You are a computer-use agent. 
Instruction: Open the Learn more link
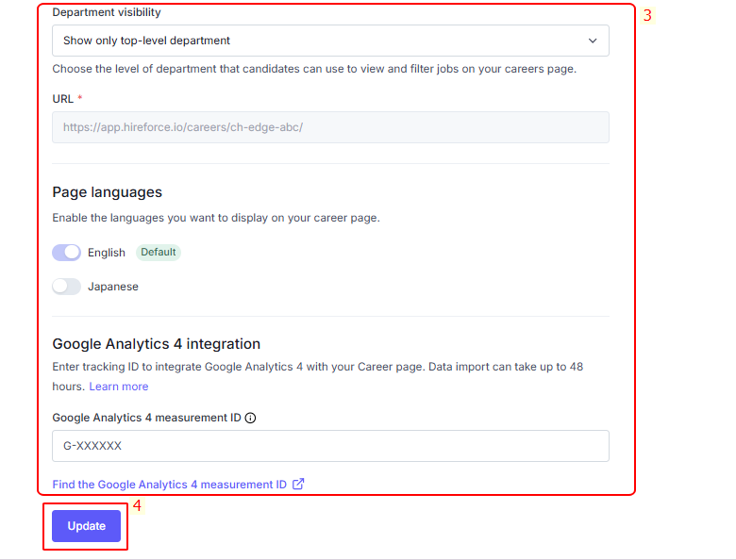tap(119, 387)
